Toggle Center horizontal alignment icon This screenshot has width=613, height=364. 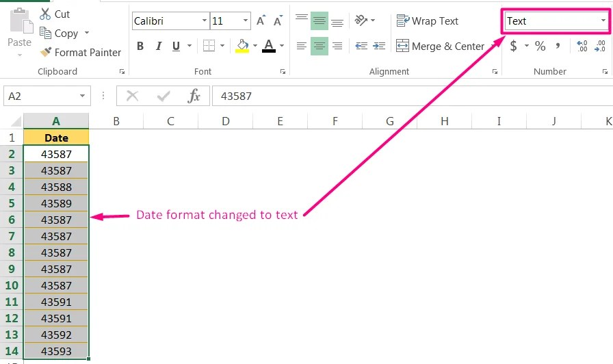tap(319, 46)
